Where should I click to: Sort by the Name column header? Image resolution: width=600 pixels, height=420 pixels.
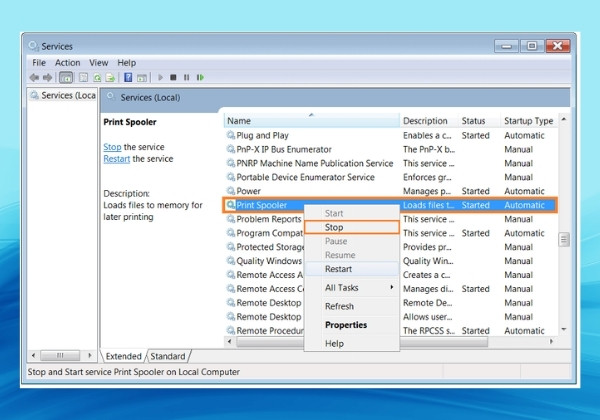tap(311, 121)
